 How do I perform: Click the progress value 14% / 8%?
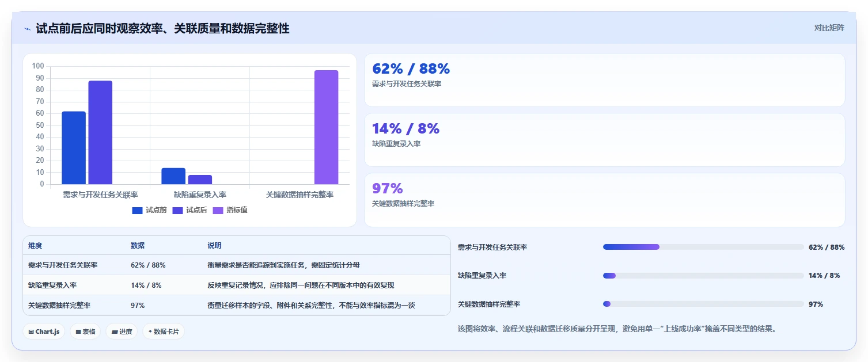[824, 276]
